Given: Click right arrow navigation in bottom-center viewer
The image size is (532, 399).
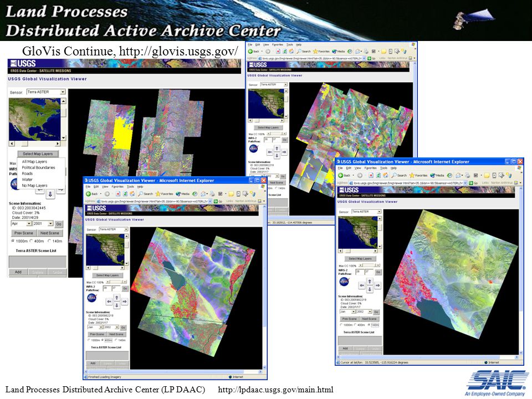Looking at the screenshot, I should 125,301.
